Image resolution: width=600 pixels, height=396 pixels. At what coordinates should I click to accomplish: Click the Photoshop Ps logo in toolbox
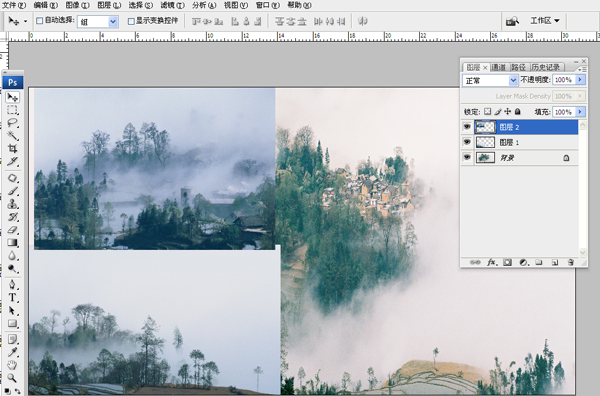tap(13, 82)
